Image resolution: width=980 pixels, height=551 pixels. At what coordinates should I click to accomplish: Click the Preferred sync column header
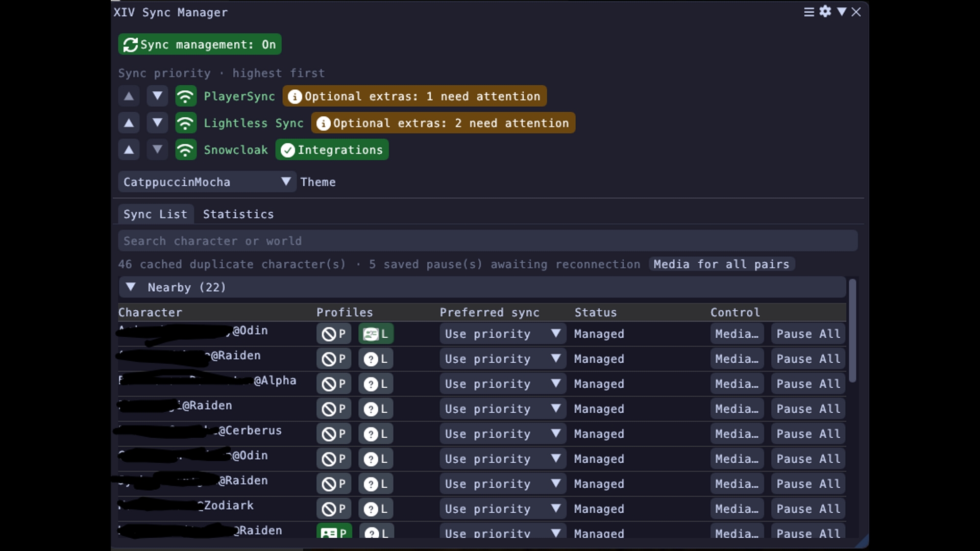click(489, 312)
